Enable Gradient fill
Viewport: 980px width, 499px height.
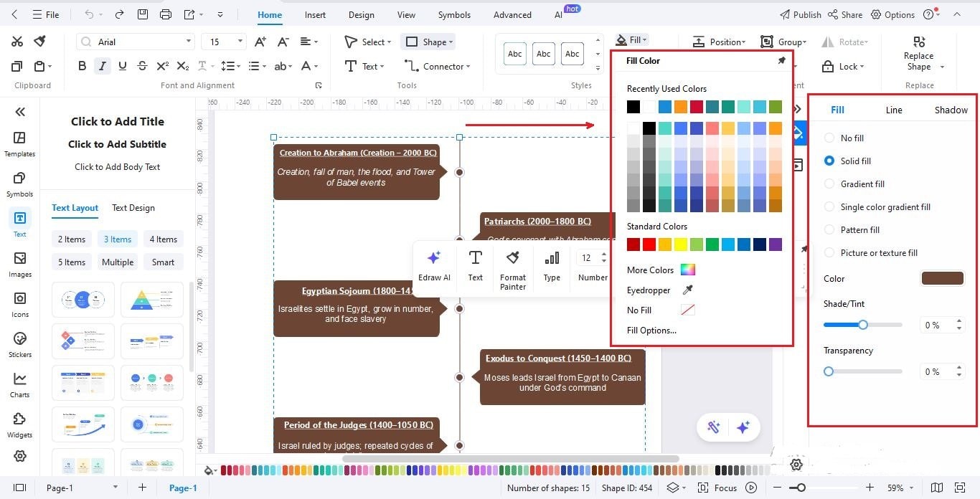point(829,184)
